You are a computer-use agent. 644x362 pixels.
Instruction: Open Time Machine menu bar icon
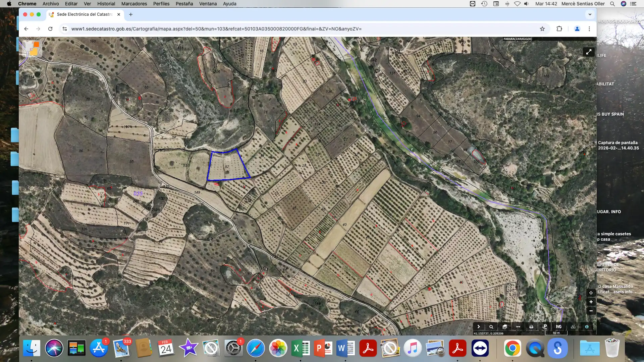484,4
